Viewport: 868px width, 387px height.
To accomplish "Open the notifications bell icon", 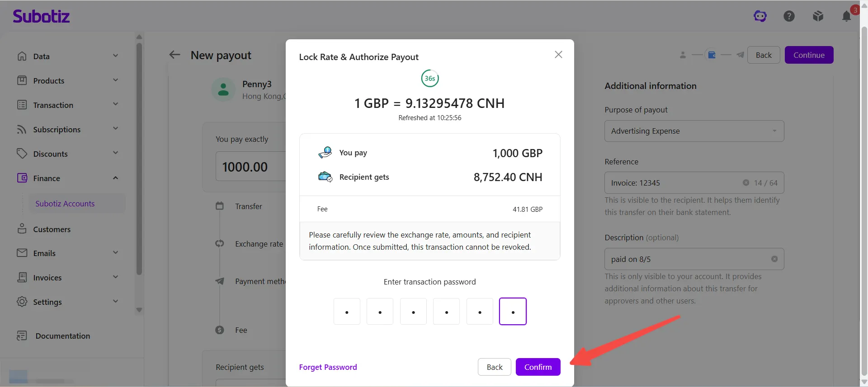I will click(847, 16).
